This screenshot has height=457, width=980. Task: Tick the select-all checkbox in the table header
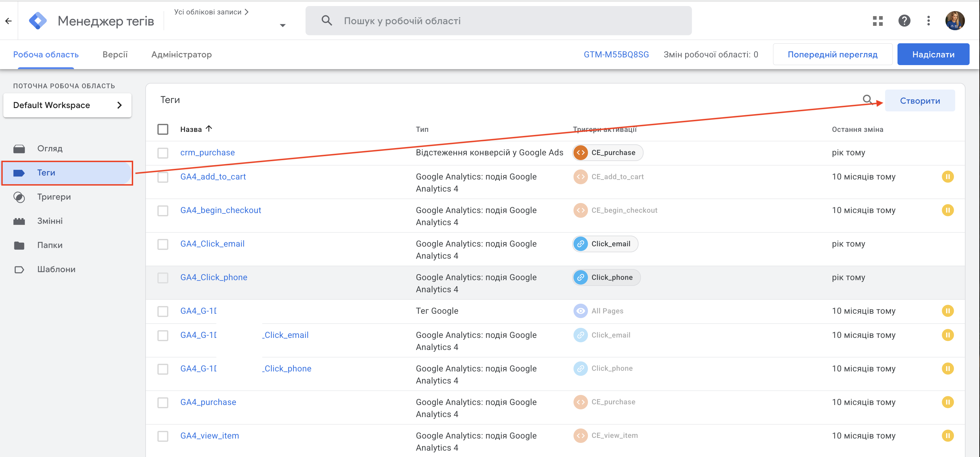click(x=163, y=130)
